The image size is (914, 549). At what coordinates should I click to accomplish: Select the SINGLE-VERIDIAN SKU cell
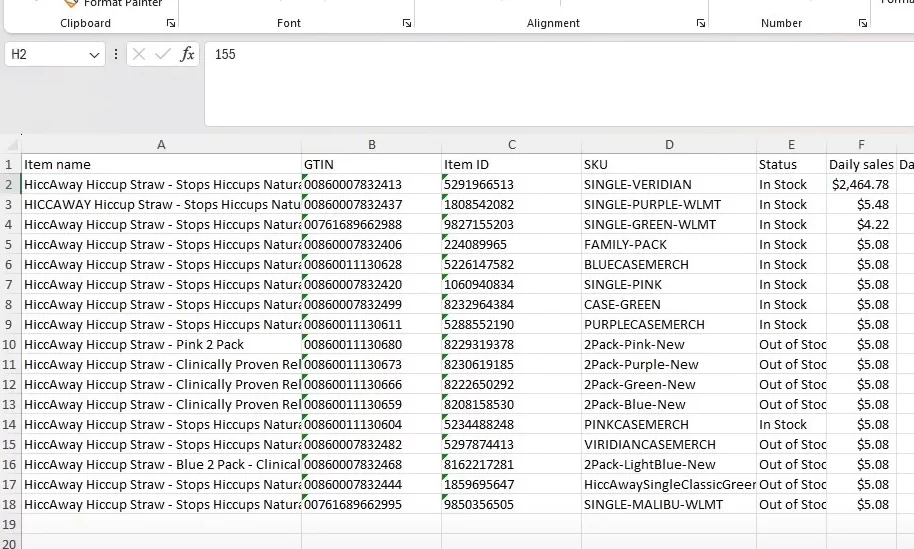pos(669,185)
